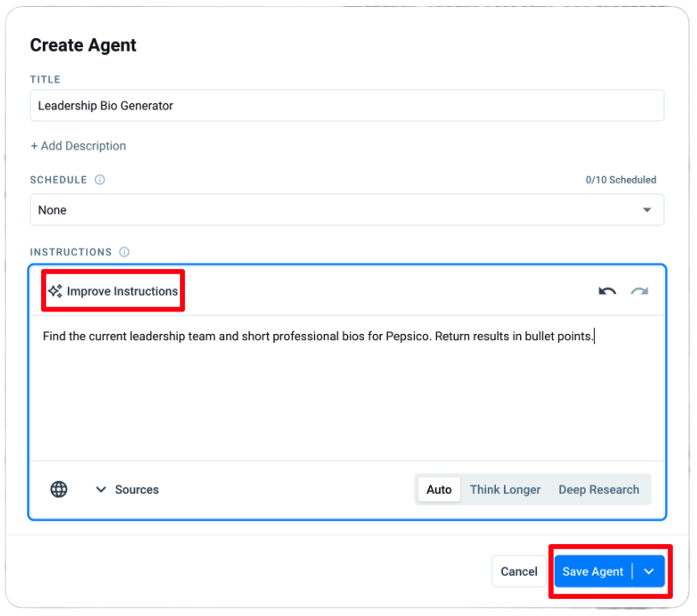Click the globe web search icon

coord(59,490)
